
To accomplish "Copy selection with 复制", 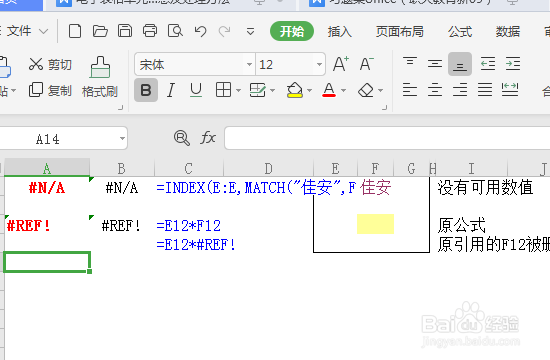I will coord(50,90).
